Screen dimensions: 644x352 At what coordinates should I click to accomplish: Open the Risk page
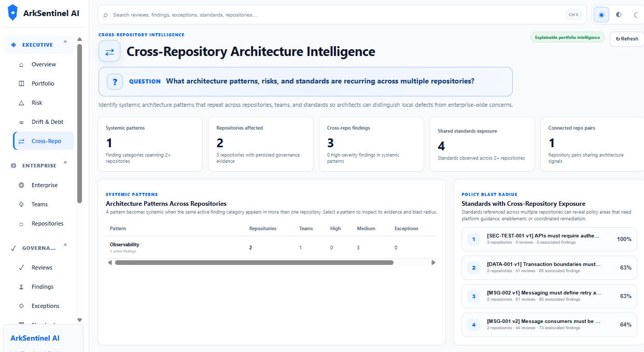pos(44,103)
